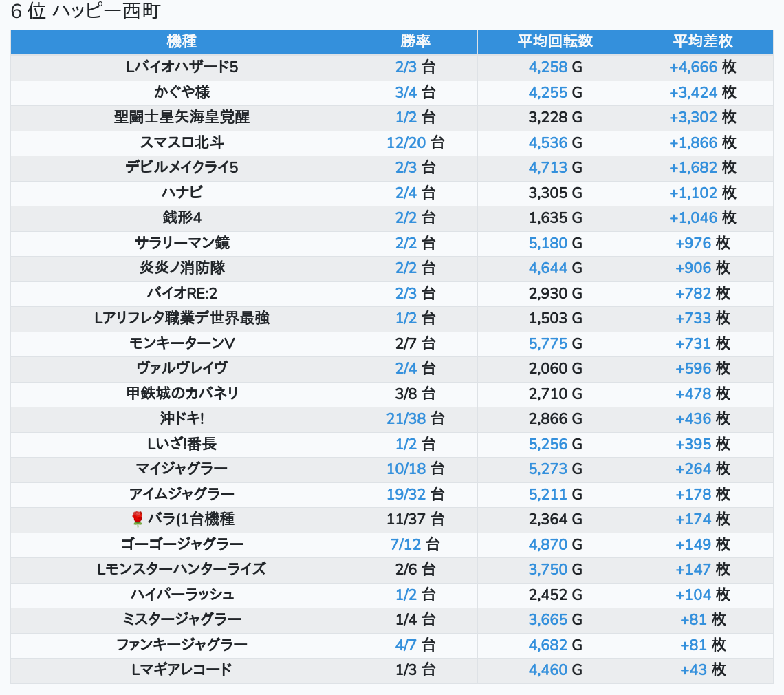Select the 聖闘士星矢海皇覚醒 machine name
784x695 pixels.
click(182, 117)
